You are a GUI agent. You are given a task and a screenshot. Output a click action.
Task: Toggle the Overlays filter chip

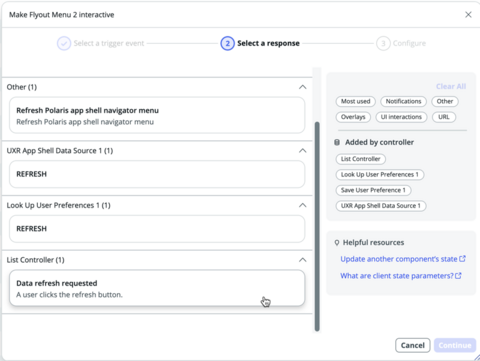tap(353, 117)
